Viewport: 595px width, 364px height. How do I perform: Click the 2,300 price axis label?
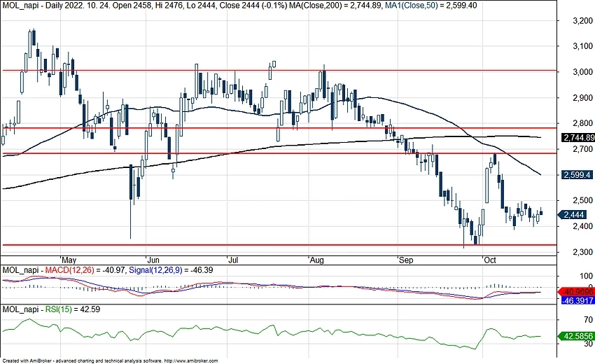pyautogui.click(x=582, y=252)
